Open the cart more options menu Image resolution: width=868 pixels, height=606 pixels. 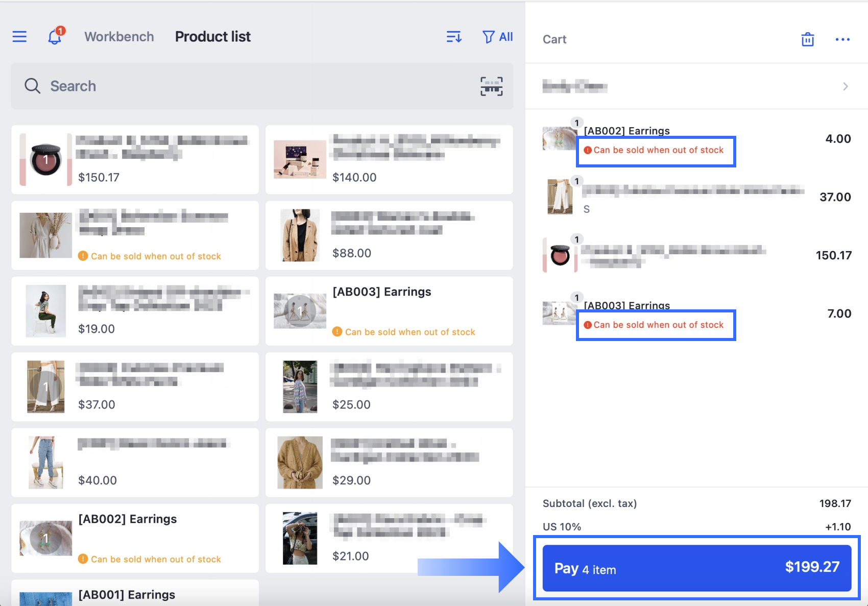(842, 39)
